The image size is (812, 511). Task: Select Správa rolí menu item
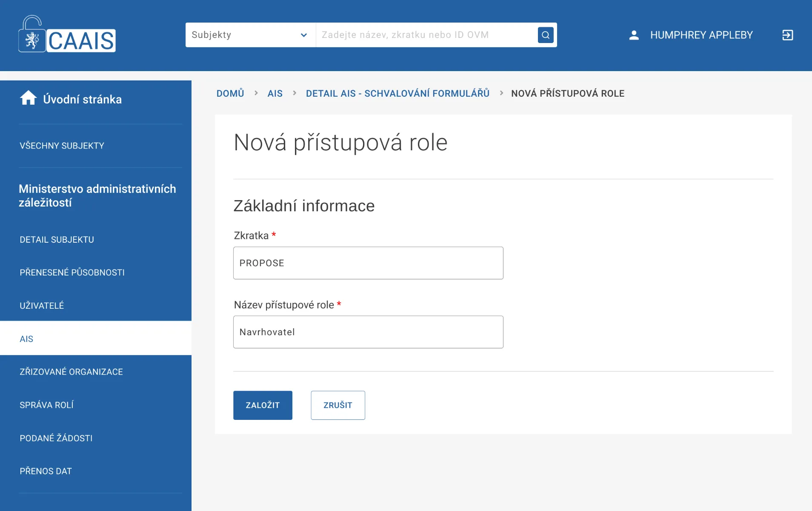[x=46, y=405]
